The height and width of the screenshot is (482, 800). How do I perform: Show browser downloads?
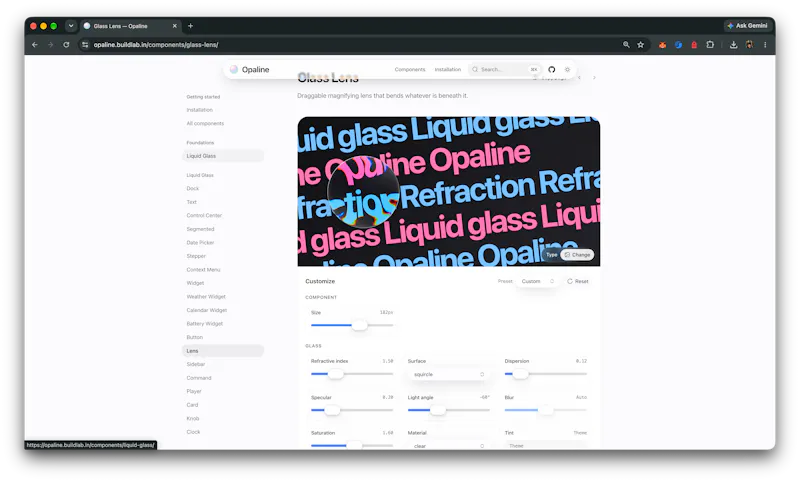(733, 45)
